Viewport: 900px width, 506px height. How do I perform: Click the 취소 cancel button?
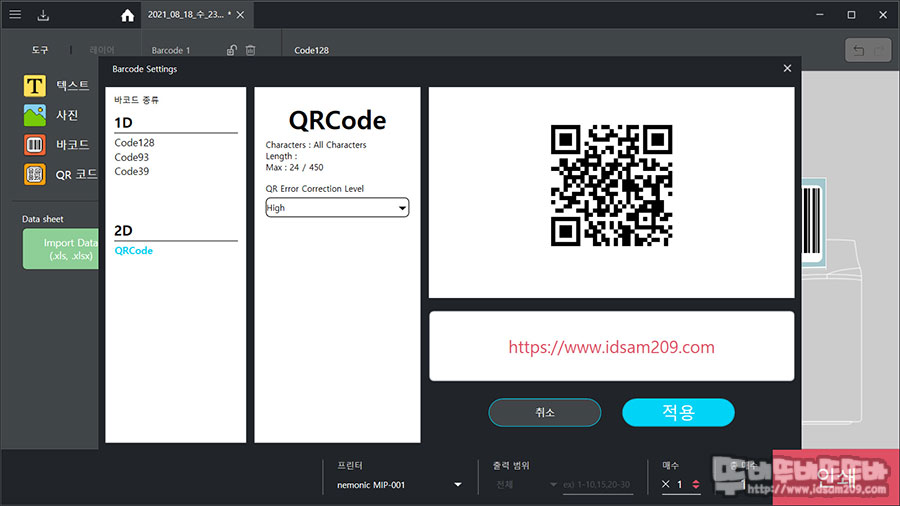coord(545,412)
